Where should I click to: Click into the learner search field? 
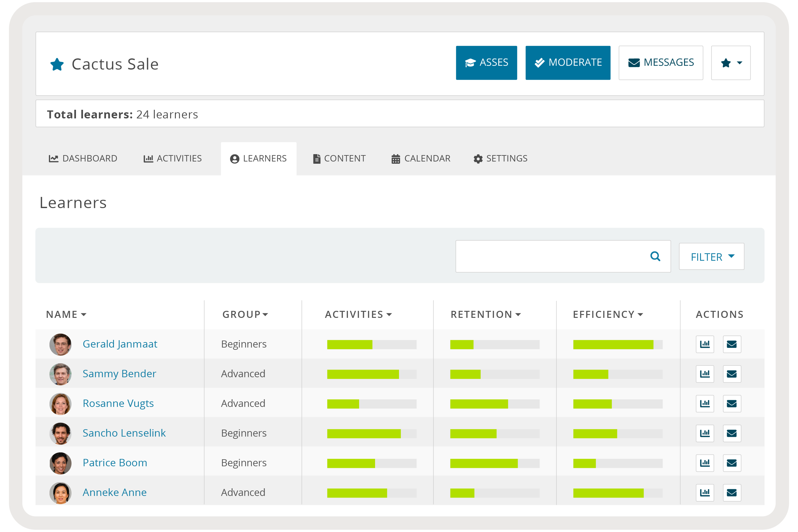click(x=550, y=257)
